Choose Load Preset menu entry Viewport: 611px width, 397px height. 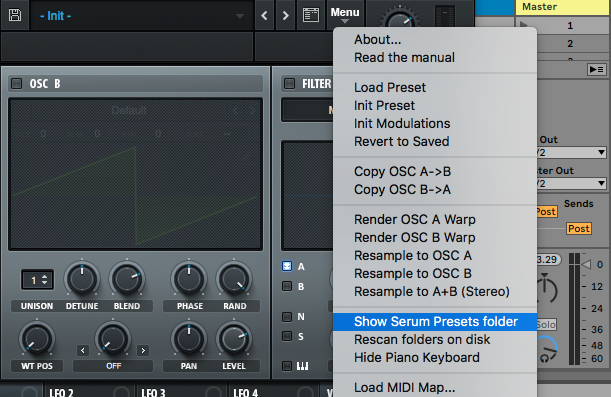[x=435, y=87]
